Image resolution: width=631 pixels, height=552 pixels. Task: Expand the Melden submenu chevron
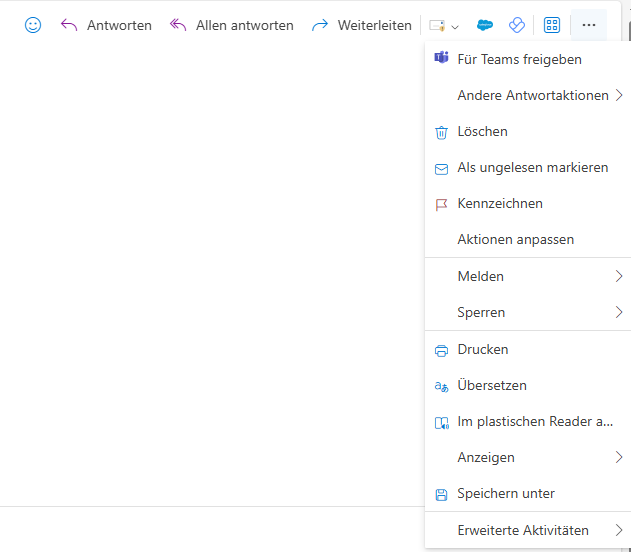tap(619, 276)
